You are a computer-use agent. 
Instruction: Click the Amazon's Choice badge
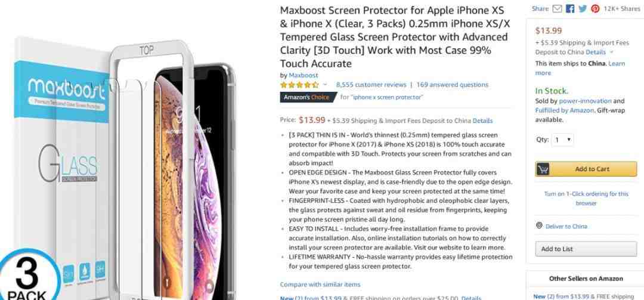point(307,97)
